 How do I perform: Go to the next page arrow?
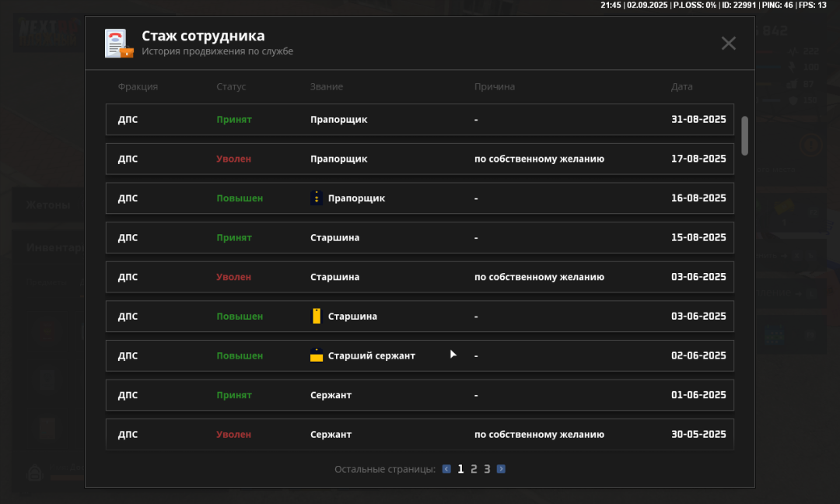pyautogui.click(x=501, y=469)
